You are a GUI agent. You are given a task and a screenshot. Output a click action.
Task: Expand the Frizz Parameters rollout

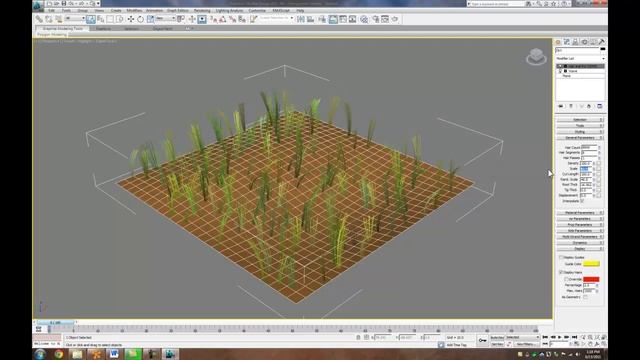click(x=580, y=224)
